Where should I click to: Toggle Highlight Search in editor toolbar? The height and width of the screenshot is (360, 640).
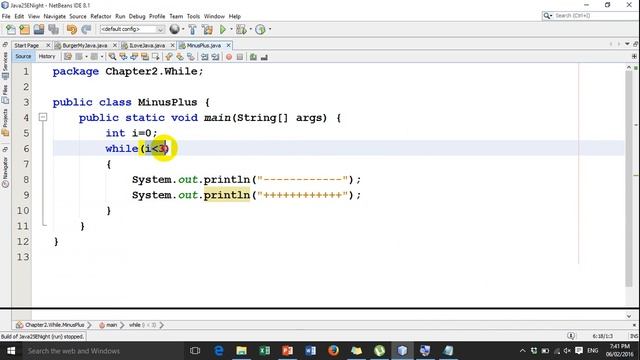(x=145, y=57)
